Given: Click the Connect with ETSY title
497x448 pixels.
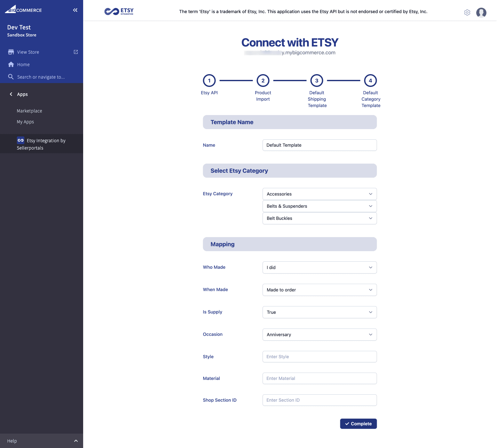Looking at the screenshot, I should tap(290, 42).
